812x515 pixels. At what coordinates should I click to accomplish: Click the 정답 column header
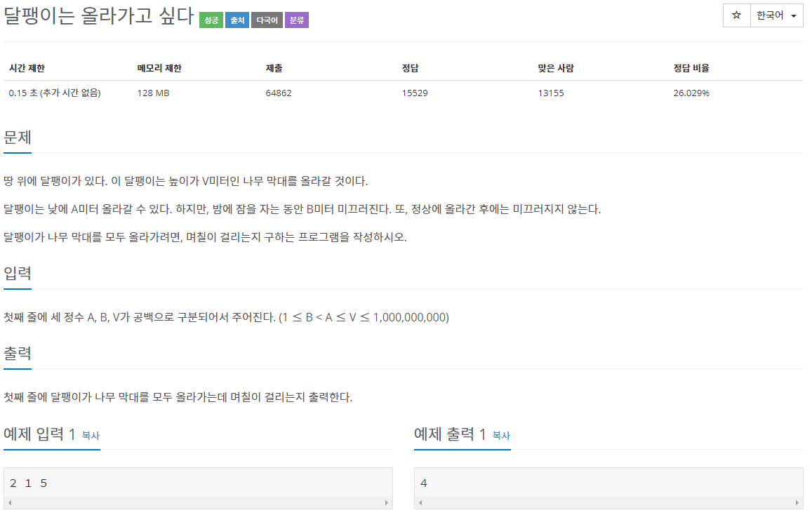point(410,68)
